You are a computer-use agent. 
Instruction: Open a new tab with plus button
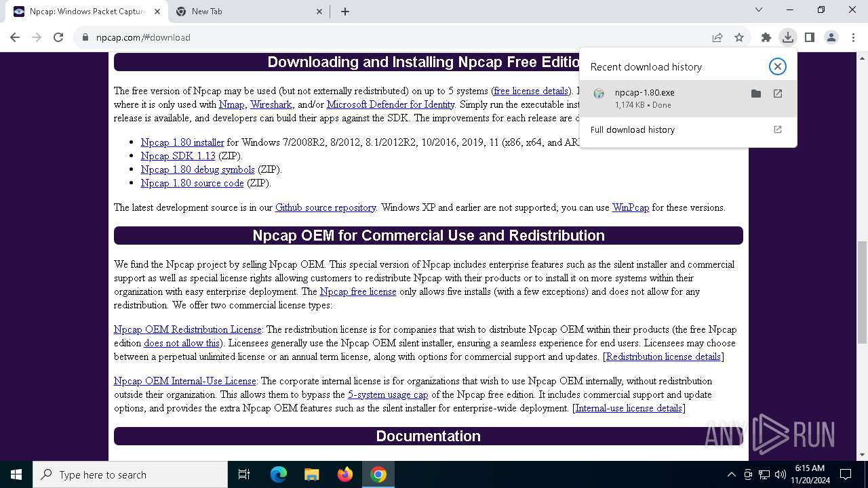(345, 12)
